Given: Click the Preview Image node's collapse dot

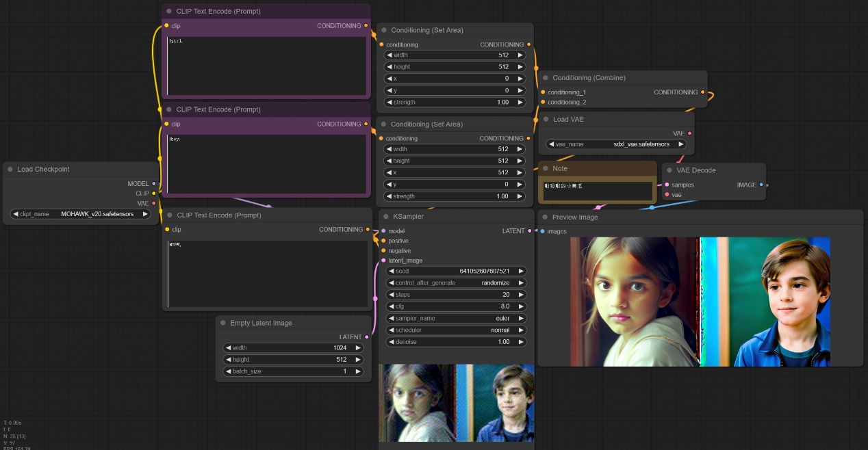Looking at the screenshot, I should pyautogui.click(x=545, y=217).
